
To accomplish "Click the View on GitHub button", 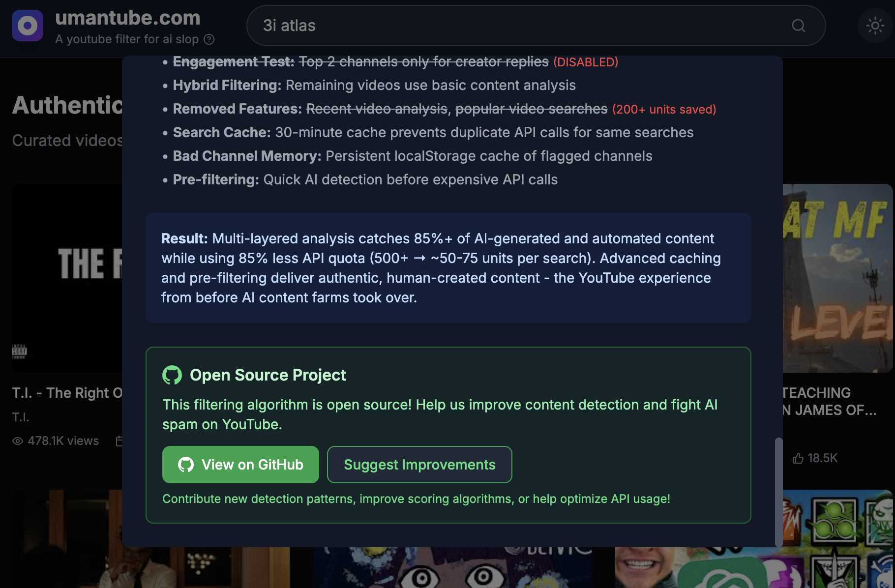I will coord(240,464).
